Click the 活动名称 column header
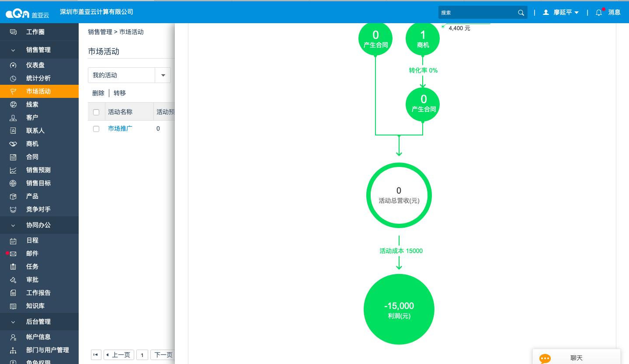This screenshot has width=629, height=364. point(120,112)
